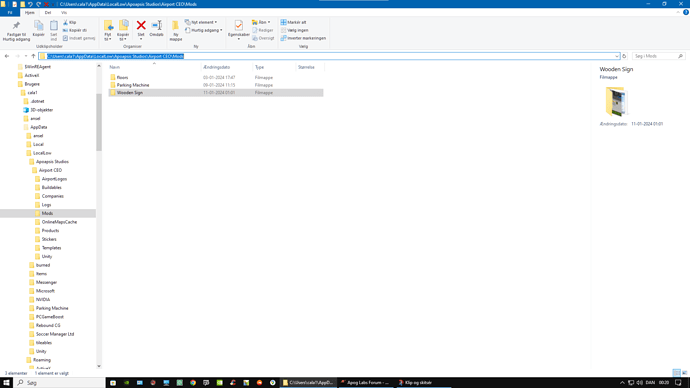Click the refresh button beside address bar

(x=624, y=56)
